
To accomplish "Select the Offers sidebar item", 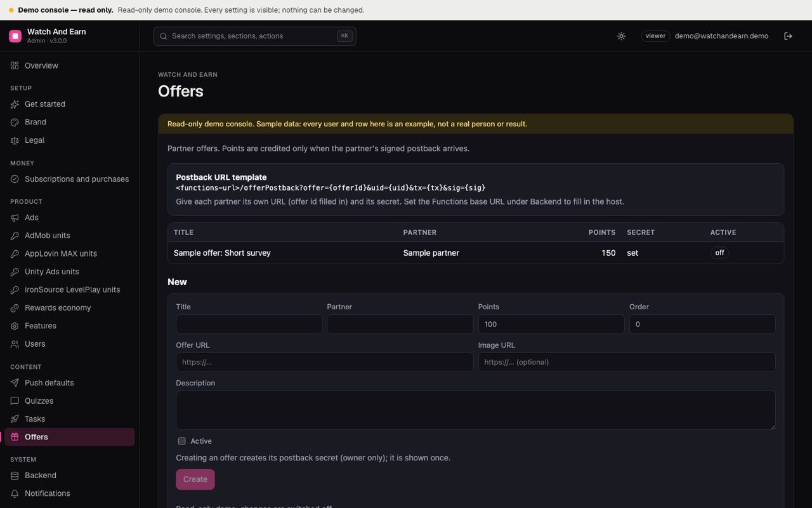I will coord(70,437).
